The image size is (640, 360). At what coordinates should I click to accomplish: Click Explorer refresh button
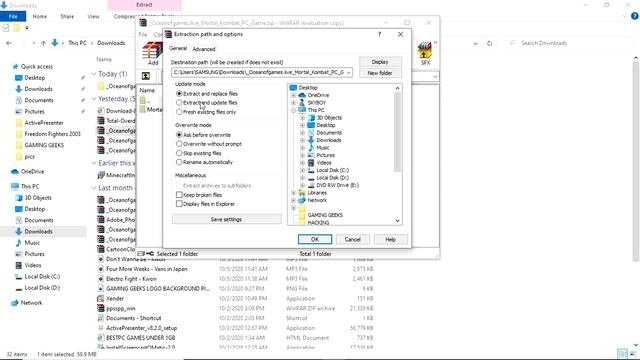coord(489,43)
